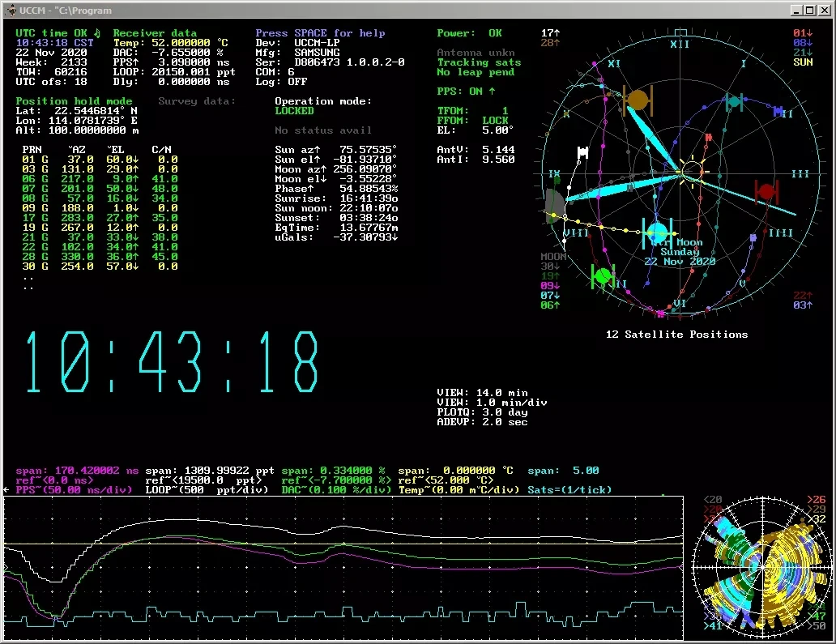Click the '12 Satellite Positions' caption
The image size is (836, 644).
click(676, 335)
